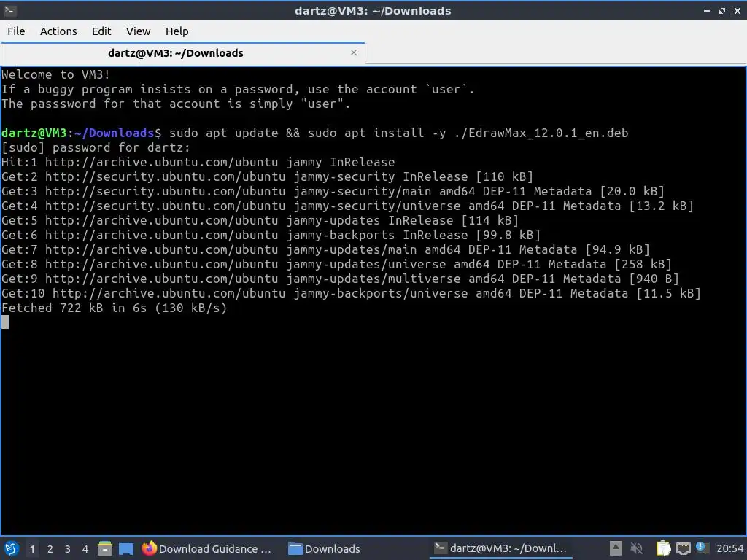Click the 'Hit:1' archive.ubuntu.com jammy InRelease line
Viewport: 747px width, 560px height.
[x=198, y=163]
